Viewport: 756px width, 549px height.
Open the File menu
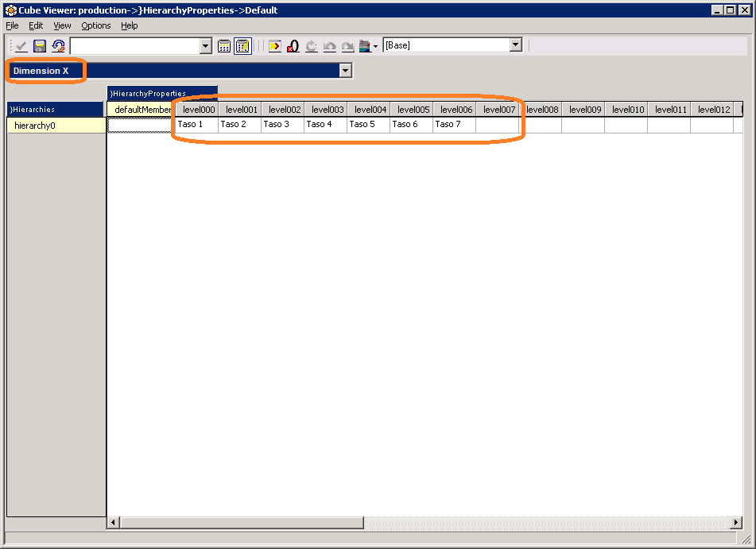click(12, 25)
